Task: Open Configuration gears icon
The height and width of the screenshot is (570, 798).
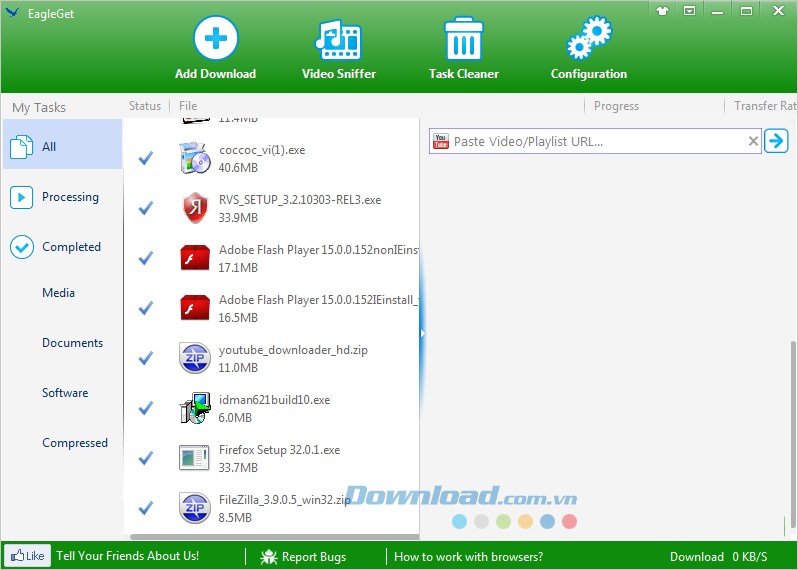Action: pyautogui.click(x=588, y=41)
